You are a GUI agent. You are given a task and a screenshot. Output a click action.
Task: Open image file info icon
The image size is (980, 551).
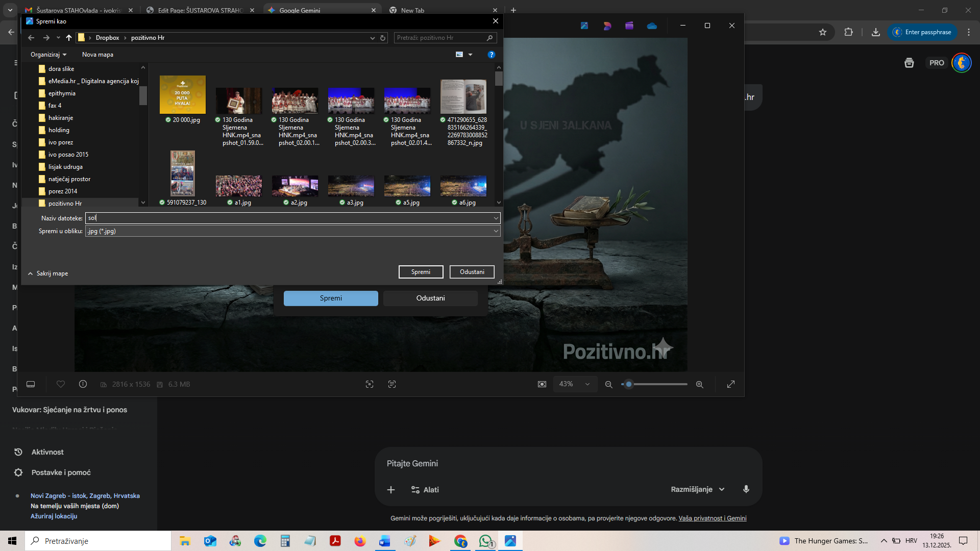(83, 384)
